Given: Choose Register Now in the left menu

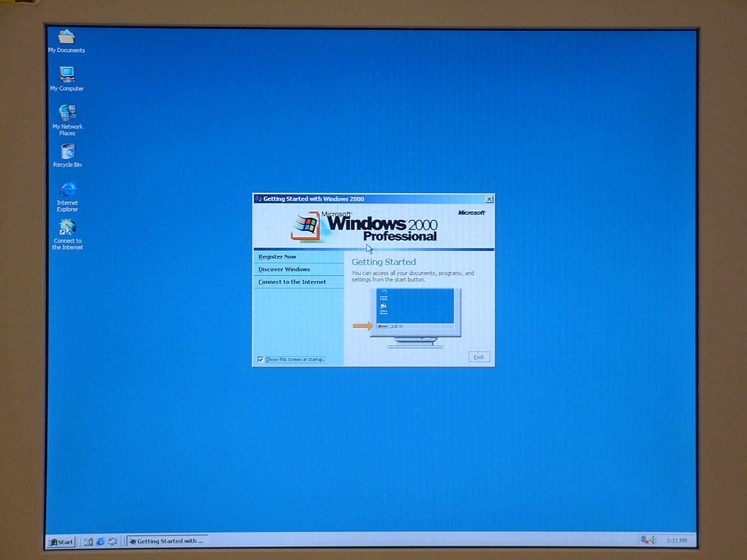Looking at the screenshot, I should click(277, 257).
